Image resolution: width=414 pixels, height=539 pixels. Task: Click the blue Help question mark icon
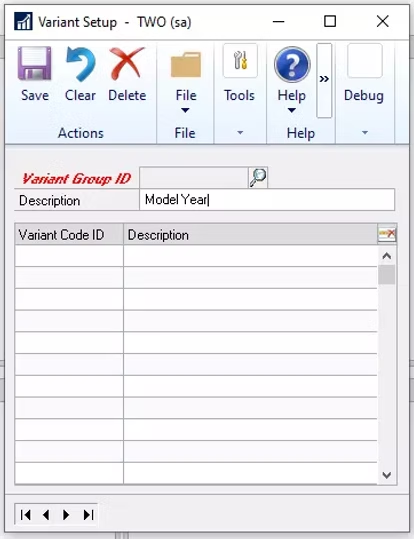292,65
